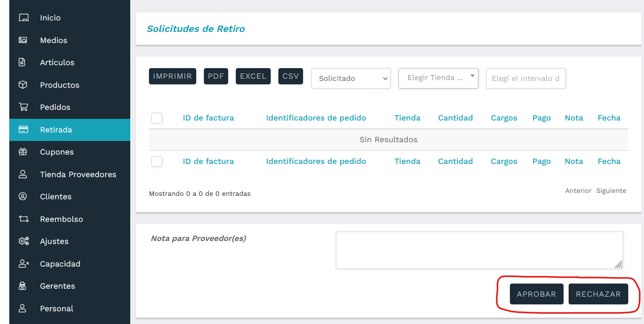This screenshot has height=324, width=644.
Task: Check the select-all box in the lower table header
Action: pyautogui.click(x=157, y=161)
